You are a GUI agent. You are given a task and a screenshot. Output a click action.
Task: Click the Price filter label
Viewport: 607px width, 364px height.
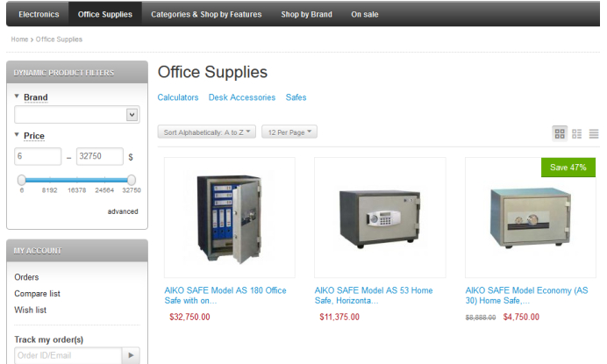coord(34,136)
